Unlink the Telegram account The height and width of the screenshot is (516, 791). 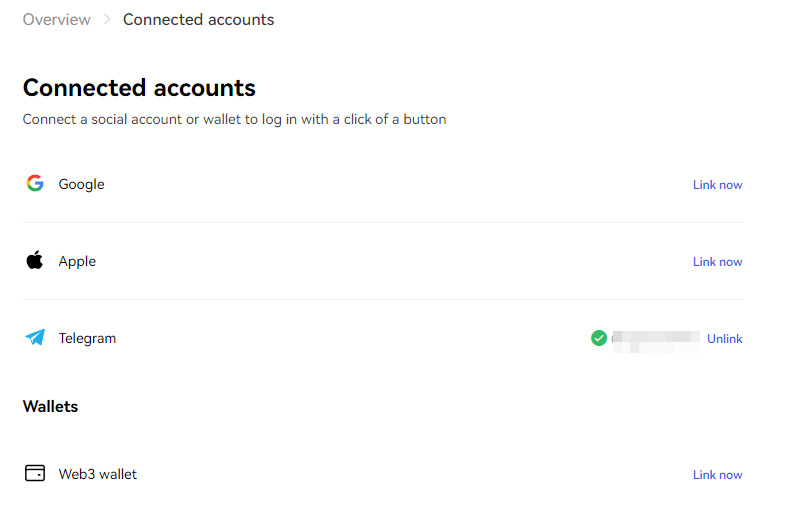coord(724,338)
